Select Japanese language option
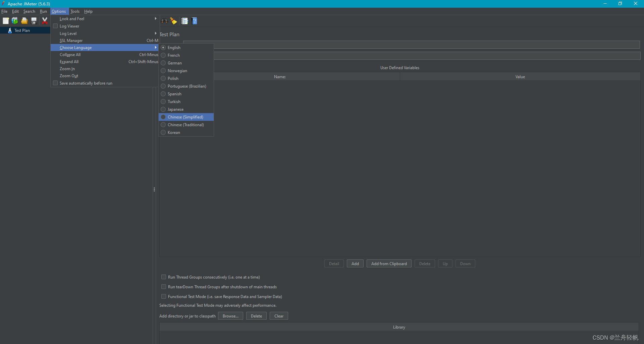The width and height of the screenshot is (644, 344). pos(186,109)
